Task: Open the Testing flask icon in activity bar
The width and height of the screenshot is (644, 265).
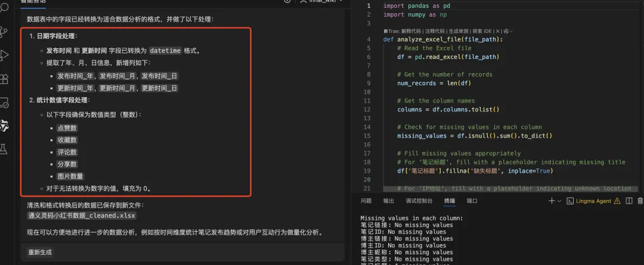Action: point(4,149)
